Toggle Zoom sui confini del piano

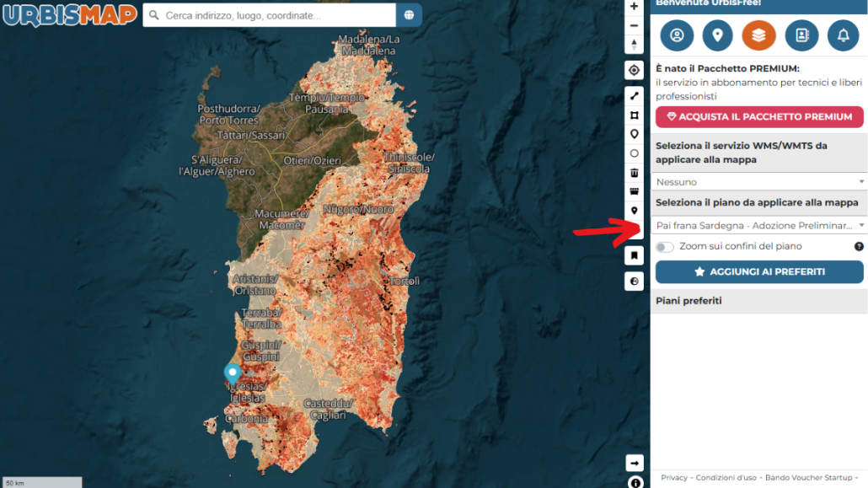click(665, 247)
